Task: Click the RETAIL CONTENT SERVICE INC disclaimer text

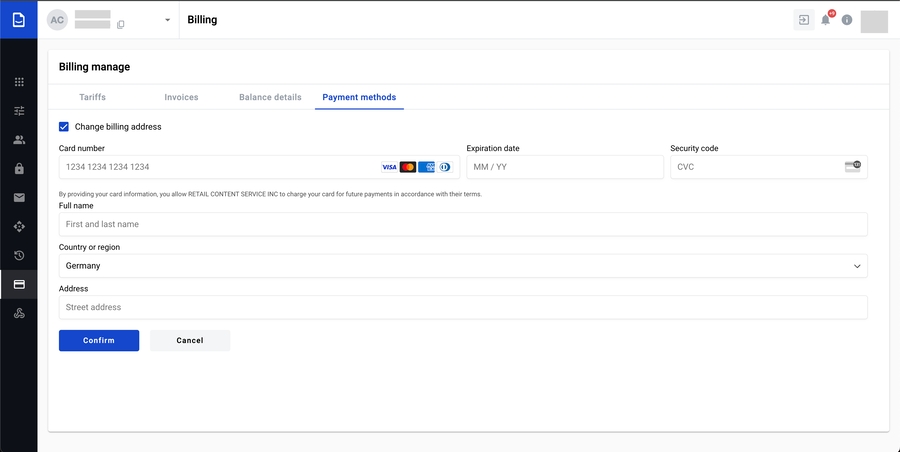Action: tap(270, 194)
